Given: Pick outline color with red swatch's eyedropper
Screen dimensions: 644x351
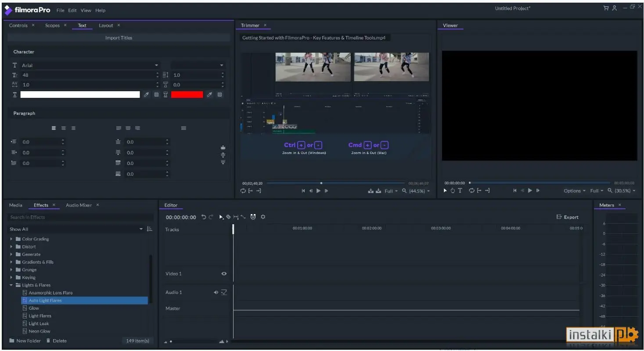Looking at the screenshot, I should point(210,95).
